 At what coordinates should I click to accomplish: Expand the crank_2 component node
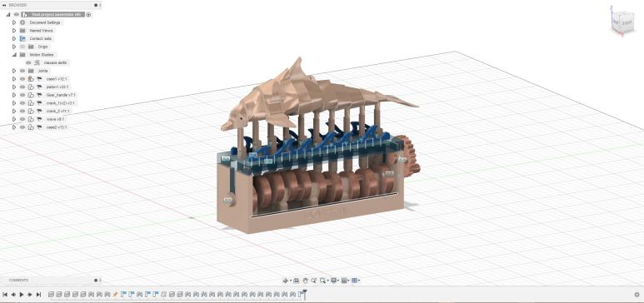click(14, 112)
